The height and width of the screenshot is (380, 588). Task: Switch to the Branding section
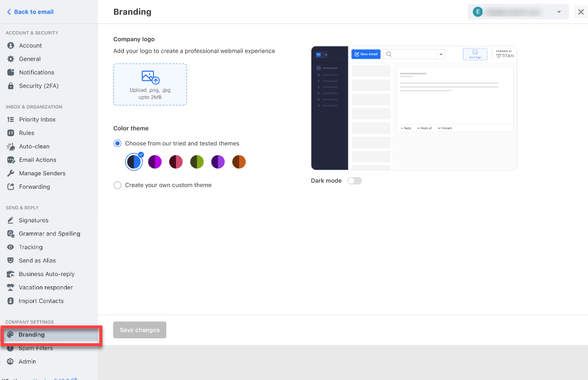coord(32,335)
